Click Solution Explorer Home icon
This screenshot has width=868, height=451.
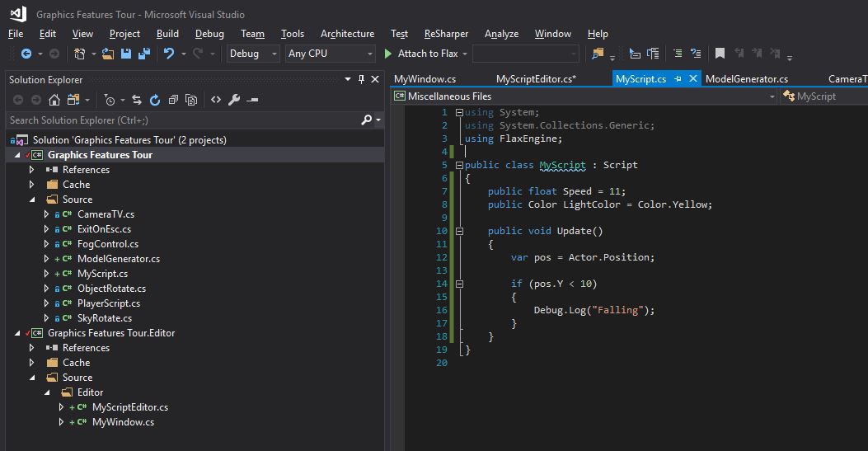pyautogui.click(x=54, y=100)
